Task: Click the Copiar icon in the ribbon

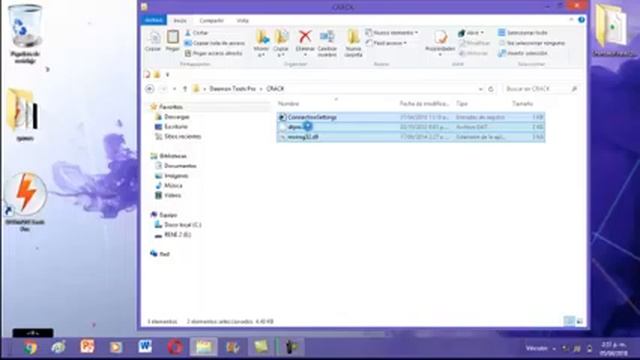Action: [x=153, y=41]
